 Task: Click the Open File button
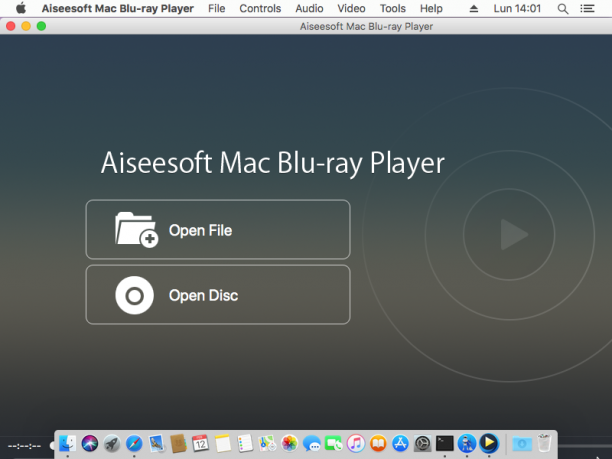tap(218, 230)
